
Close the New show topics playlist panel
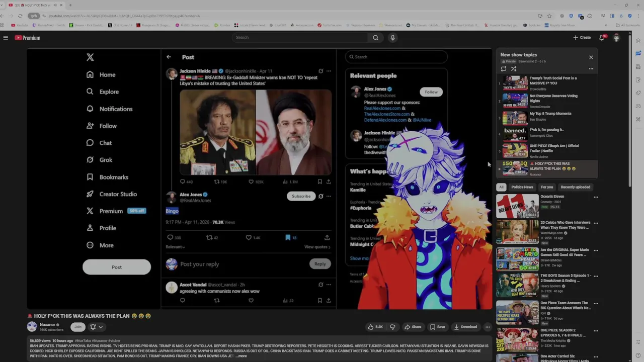coord(591,57)
